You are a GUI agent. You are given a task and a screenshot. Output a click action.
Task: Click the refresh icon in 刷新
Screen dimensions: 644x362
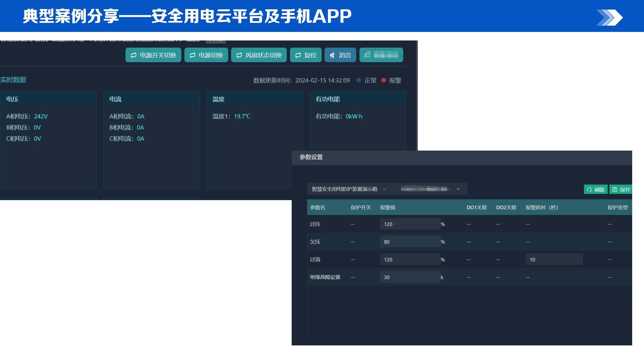pos(589,190)
